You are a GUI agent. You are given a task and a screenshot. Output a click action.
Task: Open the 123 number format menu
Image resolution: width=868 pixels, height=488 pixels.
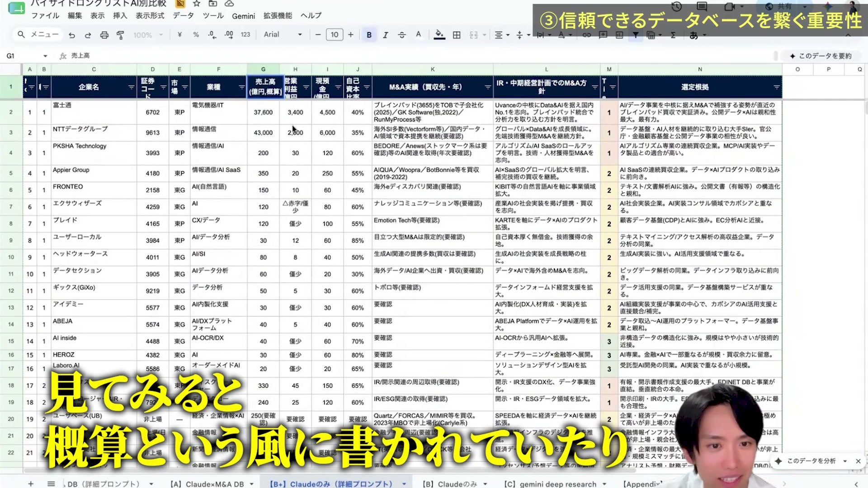(245, 34)
